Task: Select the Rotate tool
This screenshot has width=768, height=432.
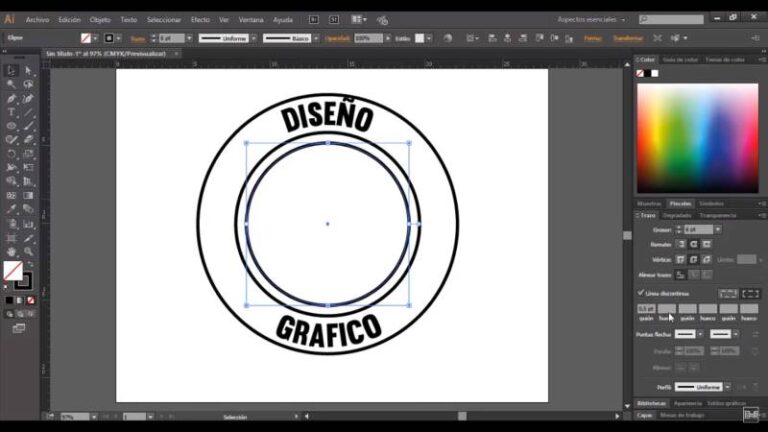Action: pos(11,154)
